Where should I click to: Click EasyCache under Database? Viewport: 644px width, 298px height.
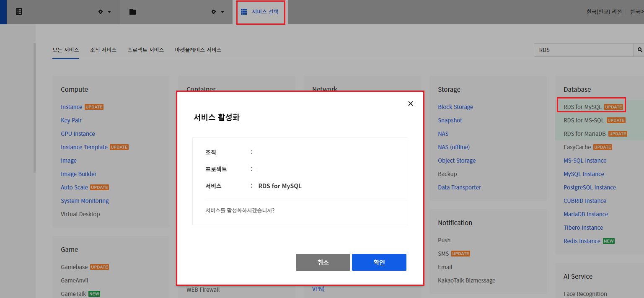[x=577, y=147]
